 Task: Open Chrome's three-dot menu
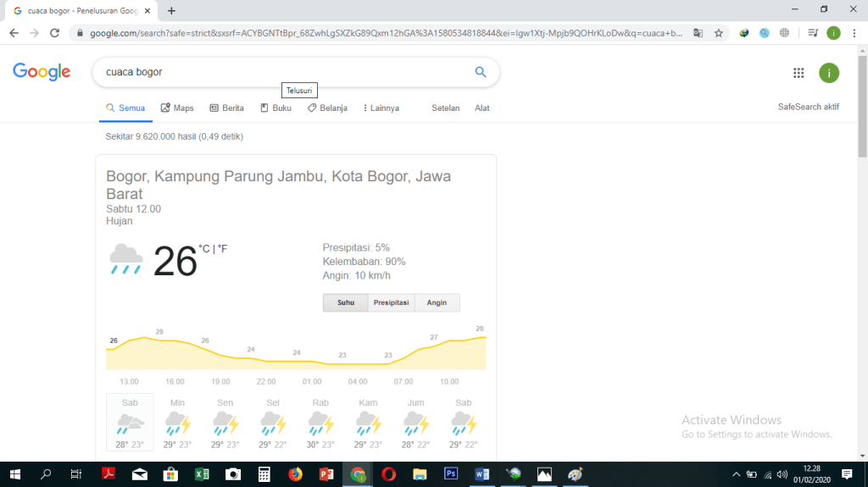854,33
